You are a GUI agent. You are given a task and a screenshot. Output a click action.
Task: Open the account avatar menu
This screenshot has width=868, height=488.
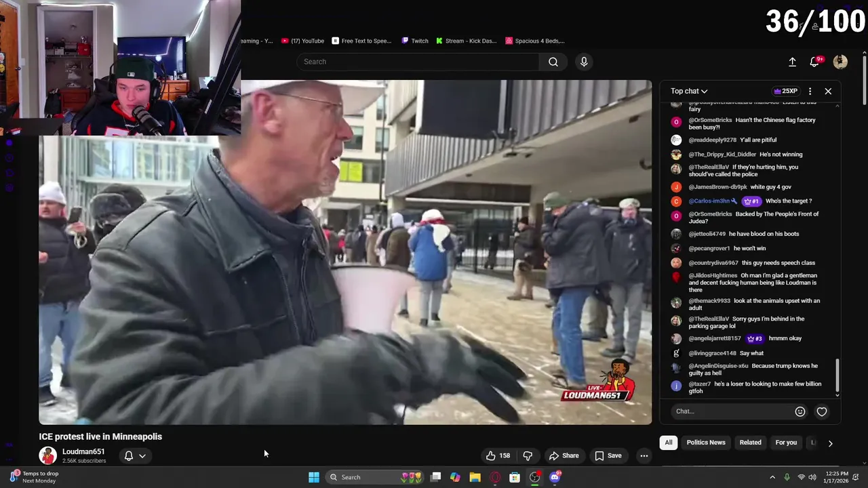click(840, 62)
